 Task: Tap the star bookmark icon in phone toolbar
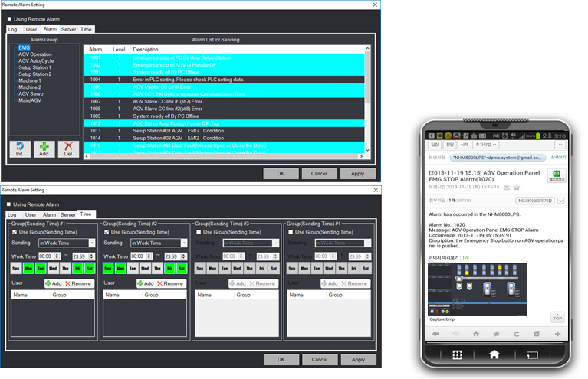pos(496,334)
